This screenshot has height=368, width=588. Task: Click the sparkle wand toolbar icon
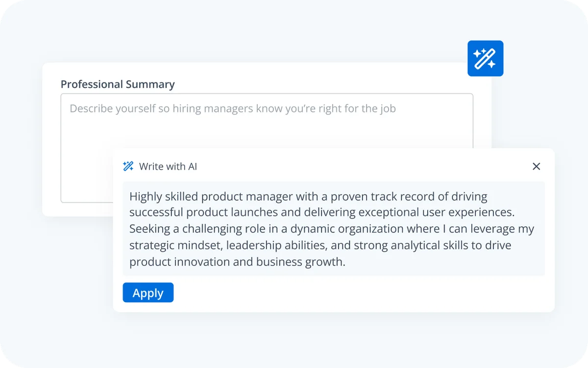pyautogui.click(x=485, y=58)
